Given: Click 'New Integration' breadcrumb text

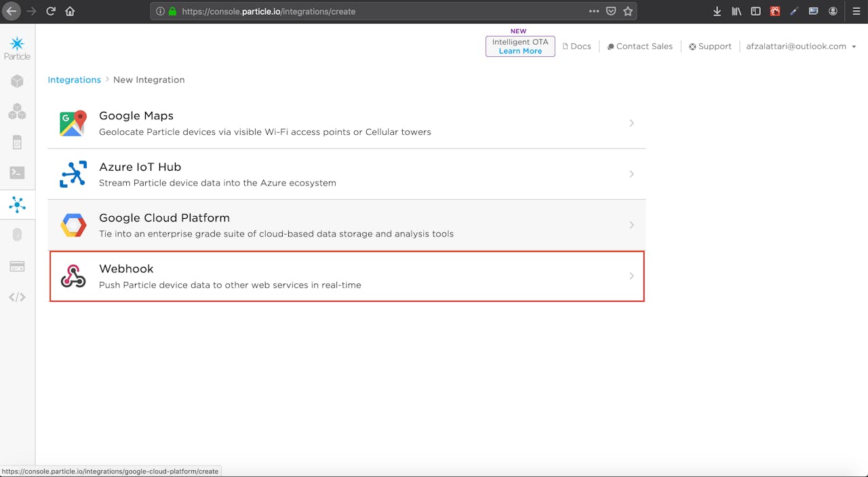Looking at the screenshot, I should [x=149, y=80].
